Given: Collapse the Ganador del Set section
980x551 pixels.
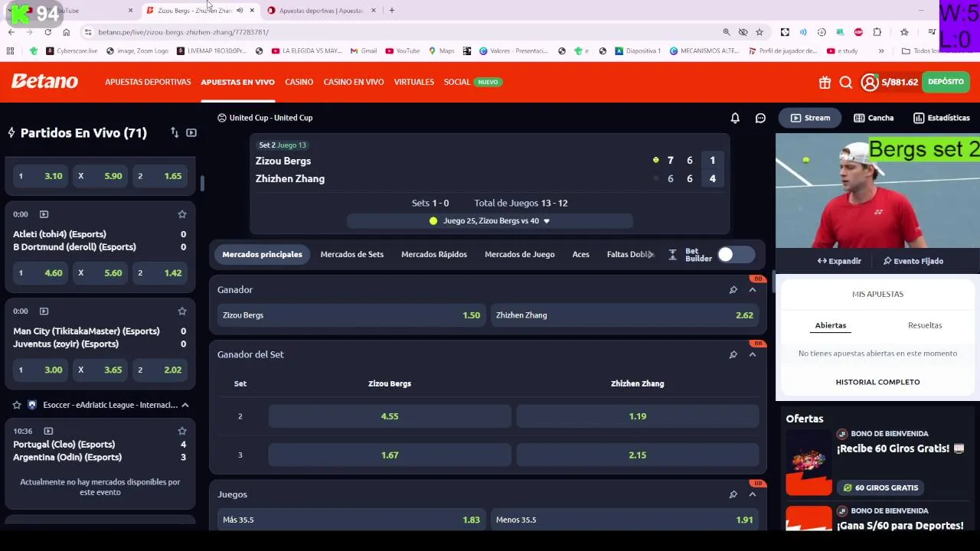Looking at the screenshot, I should click(752, 354).
